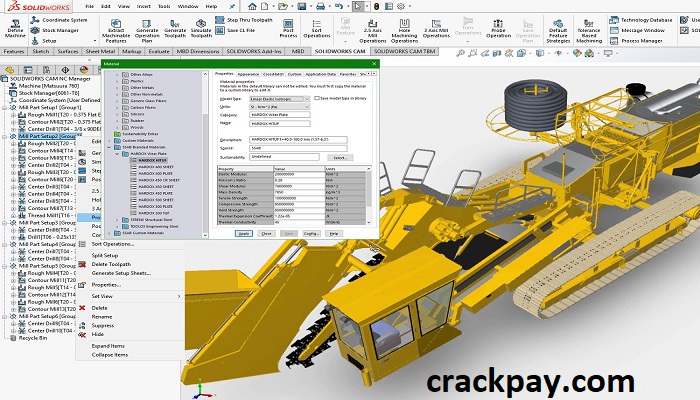Click the Config... button
700x400 pixels.
(x=311, y=233)
